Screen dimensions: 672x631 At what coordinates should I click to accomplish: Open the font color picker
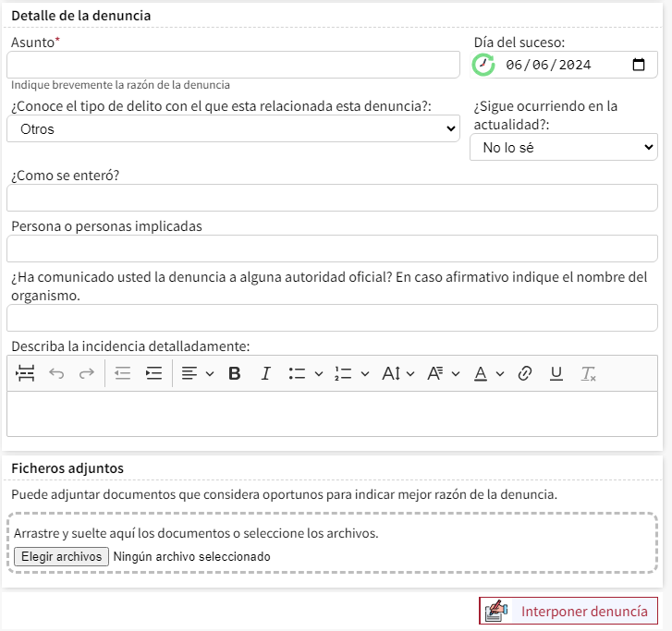[489, 373]
